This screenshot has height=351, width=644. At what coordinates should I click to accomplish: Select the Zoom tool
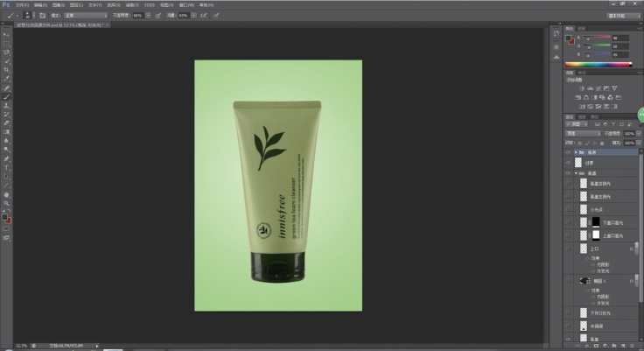point(7,203)
